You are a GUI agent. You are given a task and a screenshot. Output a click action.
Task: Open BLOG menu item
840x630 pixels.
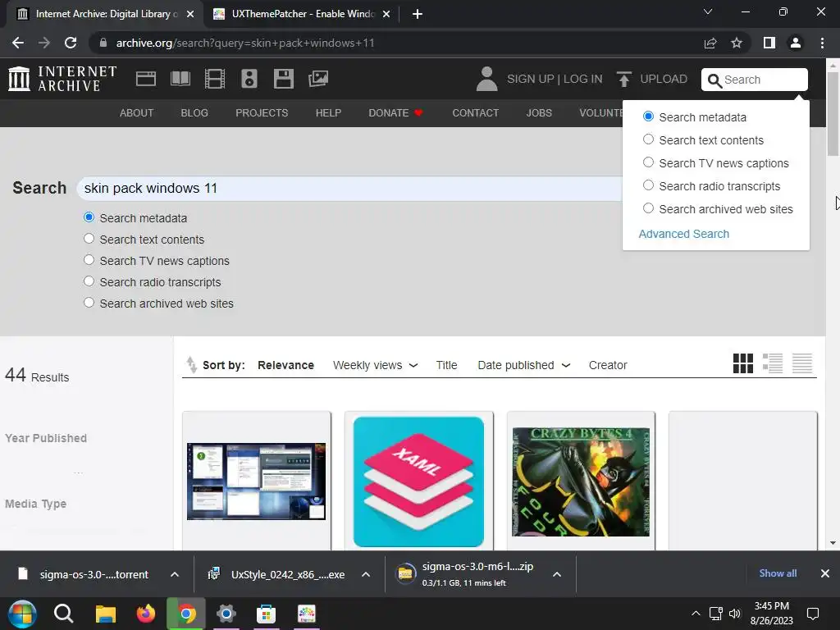pyautogui.click(x=194, y=113)
